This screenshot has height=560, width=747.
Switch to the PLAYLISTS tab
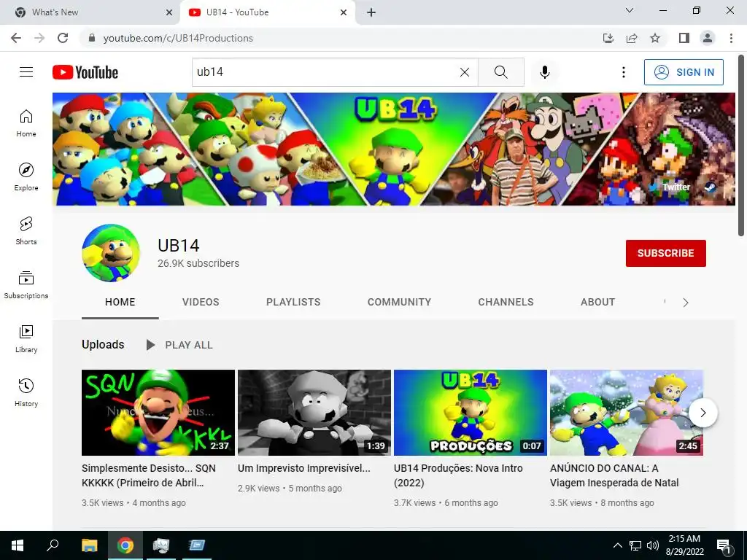[293, 302]
